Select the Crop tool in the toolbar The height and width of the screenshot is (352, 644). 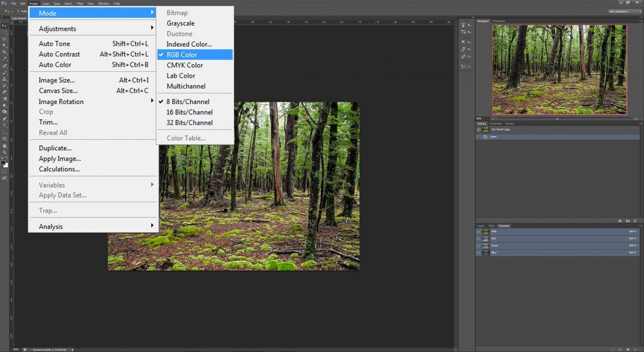pos(5,52)
